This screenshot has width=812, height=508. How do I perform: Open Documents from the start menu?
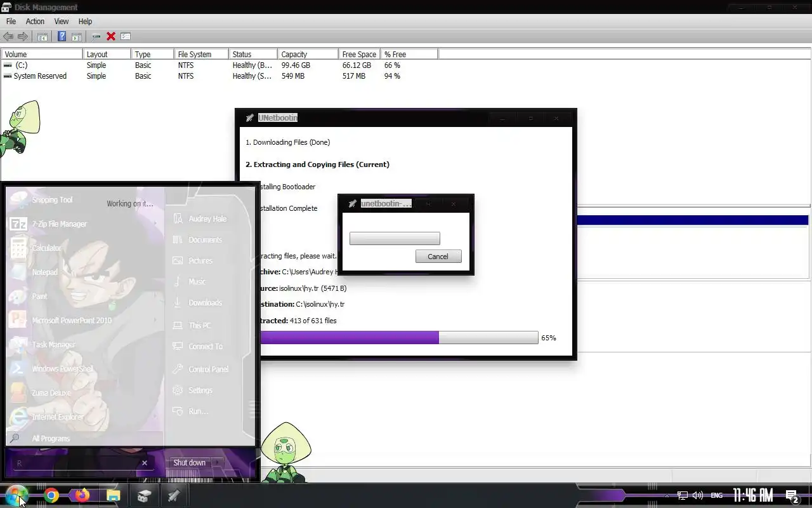pyautogui.click(x=205, y=240)
